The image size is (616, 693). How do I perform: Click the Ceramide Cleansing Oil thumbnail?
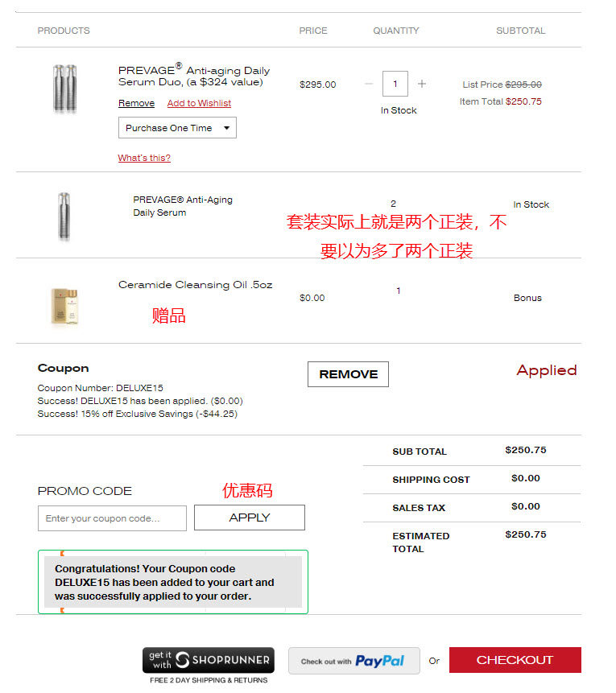coord(65,307)
